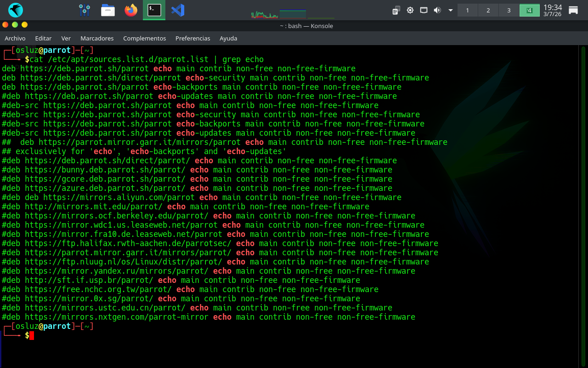Screen dimensions: 588x368
Task: Close the Konsole window with red button
Action: 5,25
